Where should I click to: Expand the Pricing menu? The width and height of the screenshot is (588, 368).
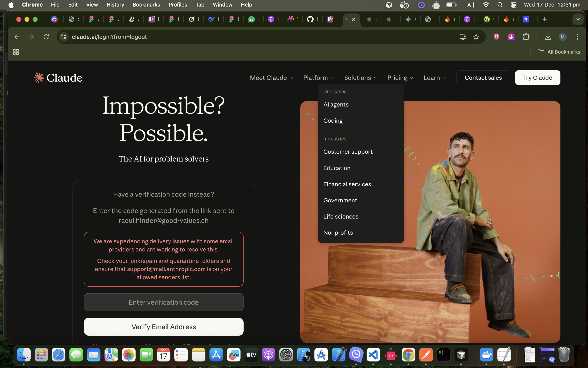pos(400,78)
